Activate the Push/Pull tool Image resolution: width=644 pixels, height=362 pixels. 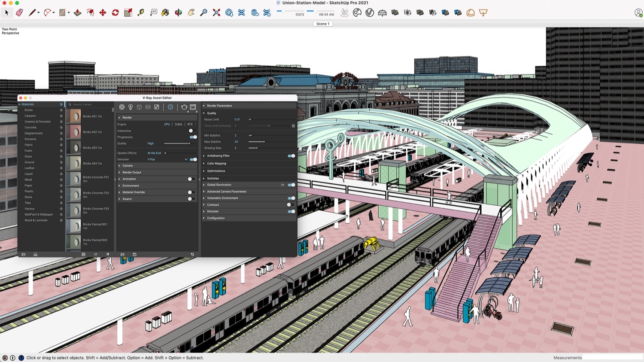click(x=77, y=13)
